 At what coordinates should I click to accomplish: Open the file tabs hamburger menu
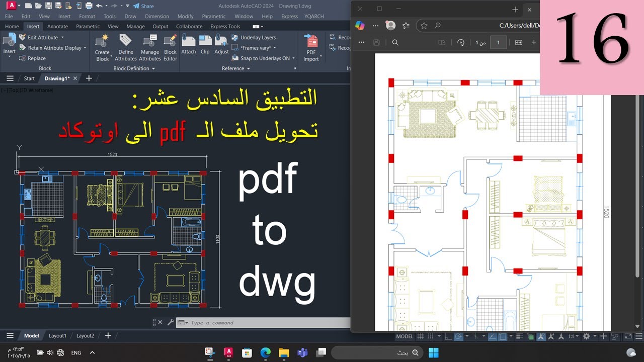click(10, 78)
